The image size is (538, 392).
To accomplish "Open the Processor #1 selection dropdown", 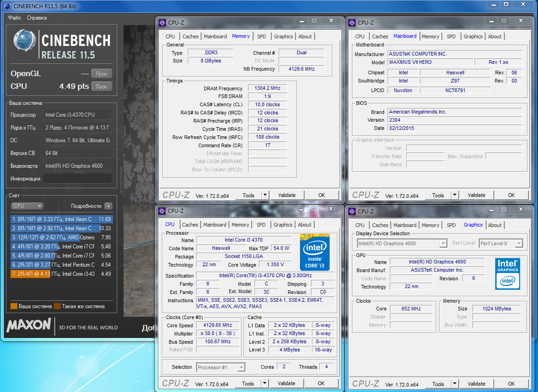I will [x=221, y=367].
